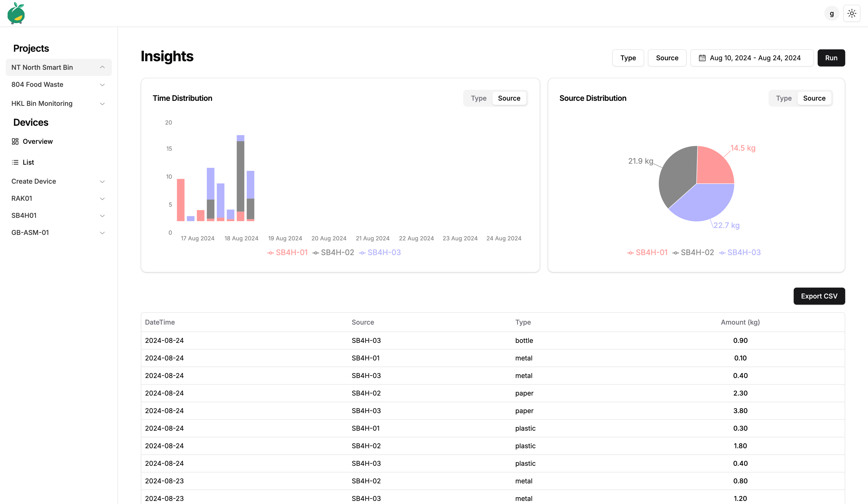This screenshot has width=868, height=504.
Task: Click the calendar icon in date range
Action: [x=702, y=58]
